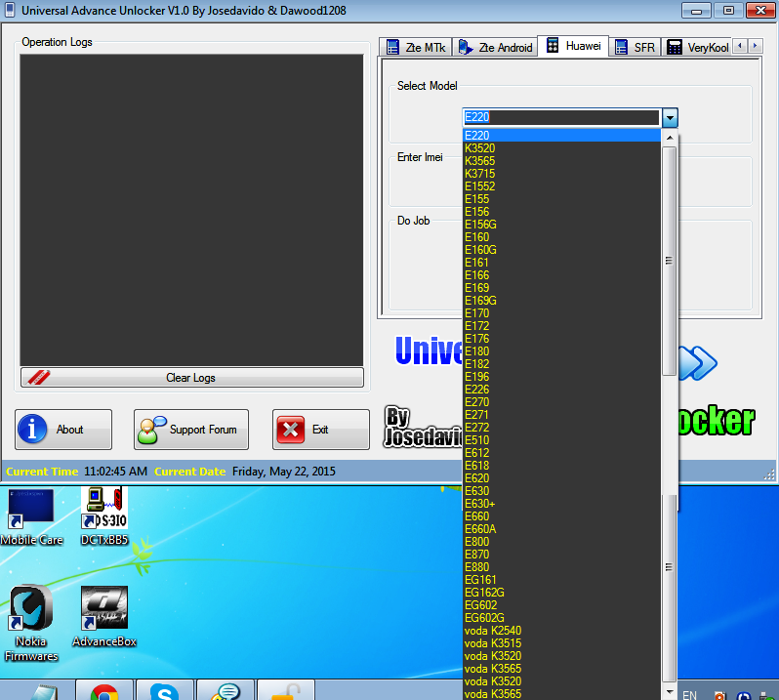Screen dimensions: 779x700
Task: Pick model E172
Action: pyautogui.click(x=561, y=326)
